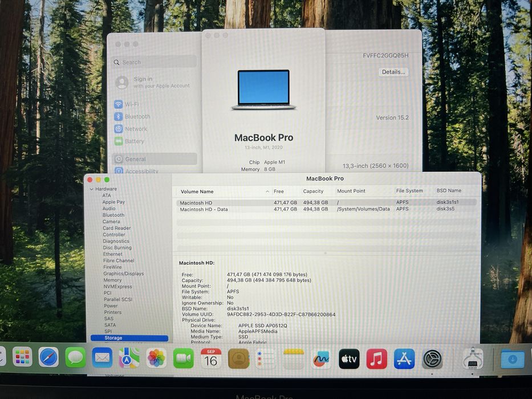The image size is (532, 399).
Task: Launch Safari from the Dock
Action: [48, 357]
